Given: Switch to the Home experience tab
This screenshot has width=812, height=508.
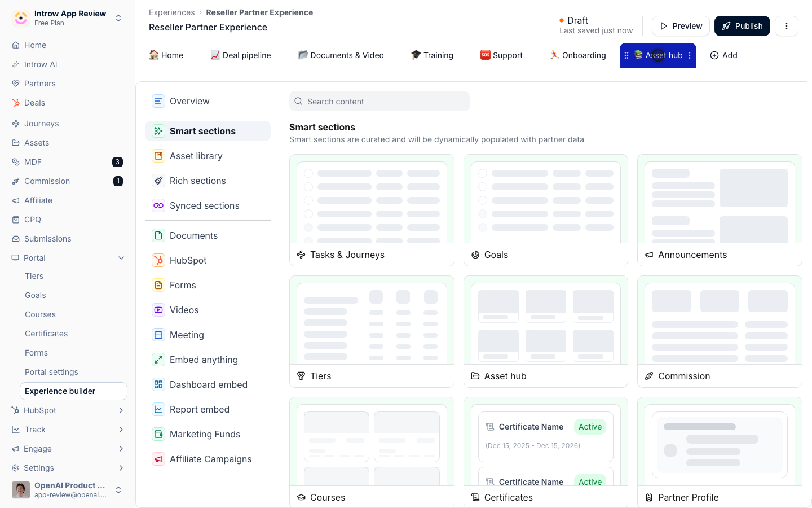Looking at the screenshot, I should tap(166, 55).
